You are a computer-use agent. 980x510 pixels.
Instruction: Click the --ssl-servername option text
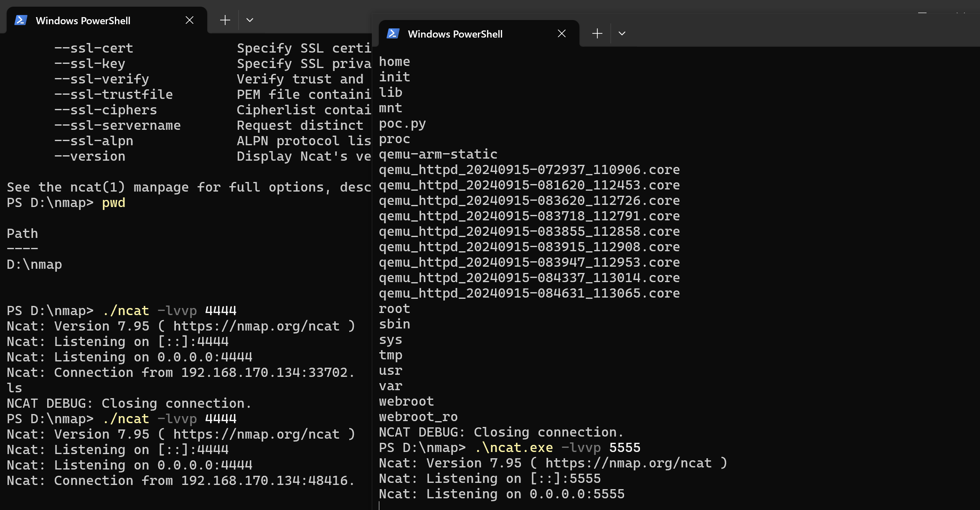pyautogui.click(x=117, y=125)
